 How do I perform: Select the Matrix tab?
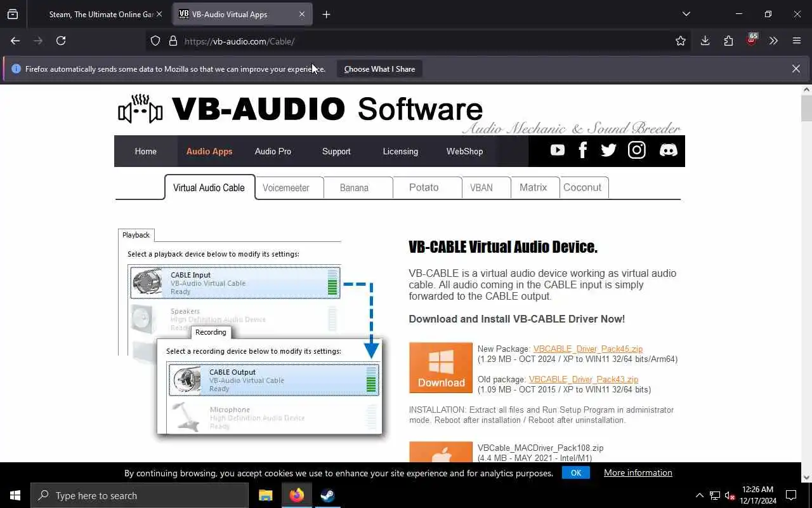535,188
